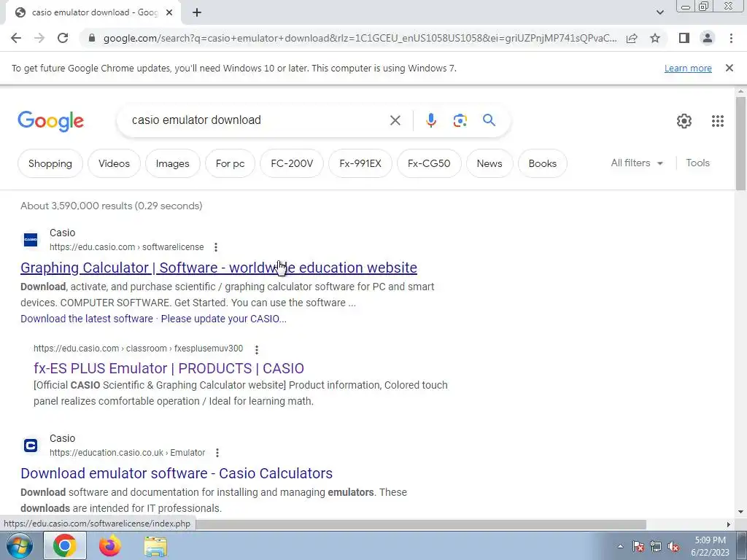Open Download emulator software Casio Calculators link
Image resolution: width=747 pixels, height=560 pixels.
pyautogui.click(x=177, y=473)
